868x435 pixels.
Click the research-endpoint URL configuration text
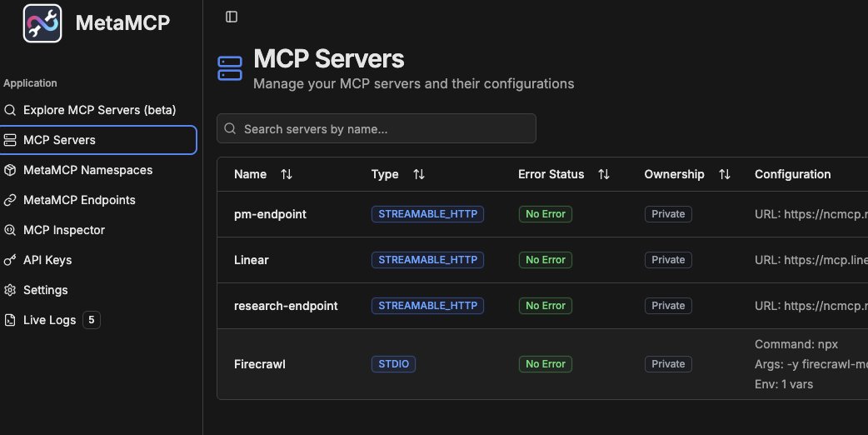[x=811, y=306]
